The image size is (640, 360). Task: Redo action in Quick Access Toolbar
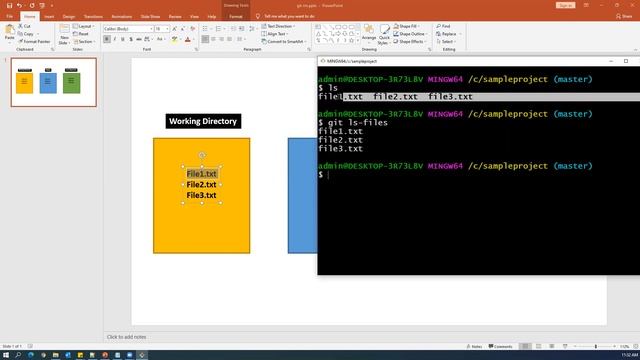(31, 5)
